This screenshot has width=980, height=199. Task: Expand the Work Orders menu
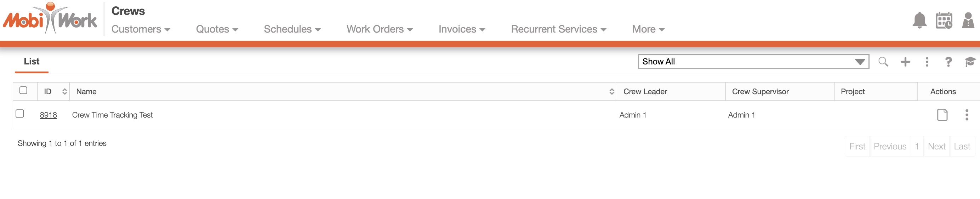coord(379,29)
